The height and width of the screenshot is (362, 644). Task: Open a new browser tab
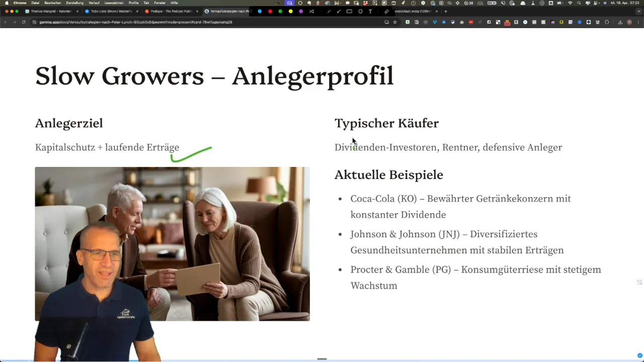445,11
